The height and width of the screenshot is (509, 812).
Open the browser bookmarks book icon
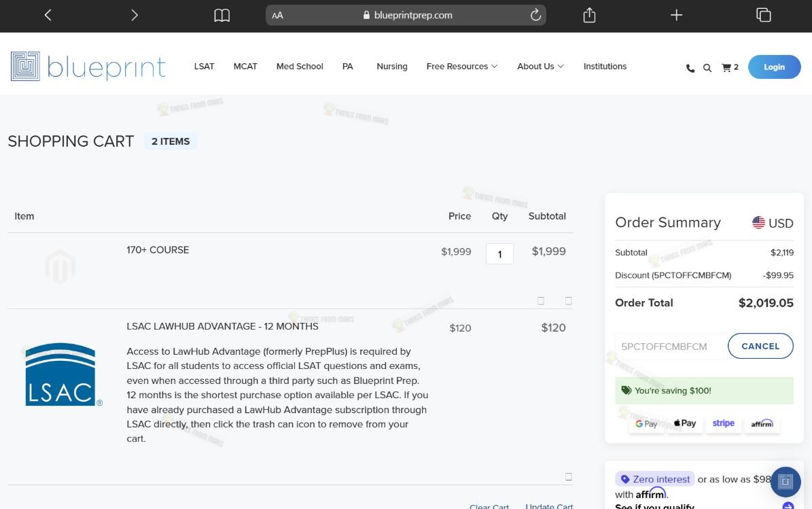click(x=222, y=16)
